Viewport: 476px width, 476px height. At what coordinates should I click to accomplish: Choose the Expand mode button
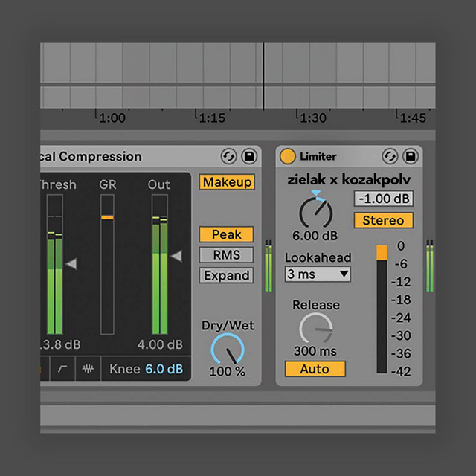coord(226,275)
